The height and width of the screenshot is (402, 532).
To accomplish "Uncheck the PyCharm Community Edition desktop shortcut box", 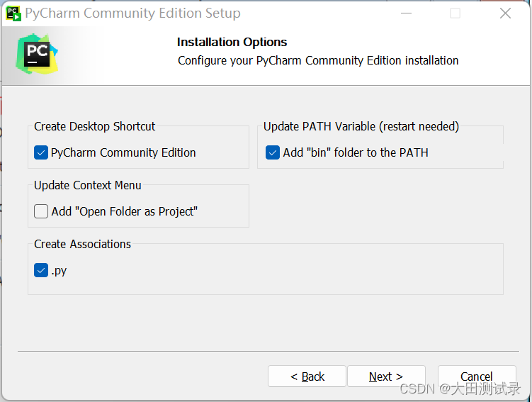I will (x=41, y=152).
